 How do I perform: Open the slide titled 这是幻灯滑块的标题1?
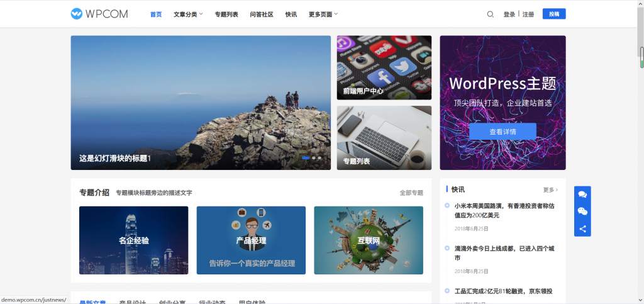coord(201,103)
